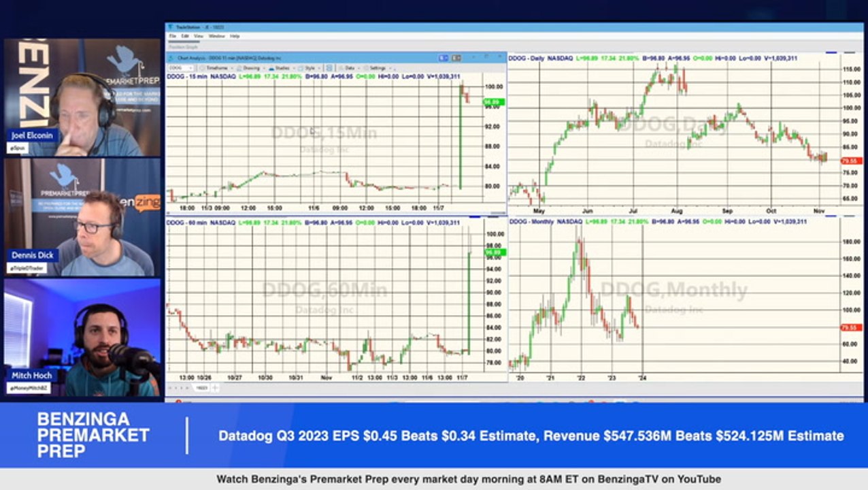Open the Style dropdown
868x490 pixels.
pos(310,68)
